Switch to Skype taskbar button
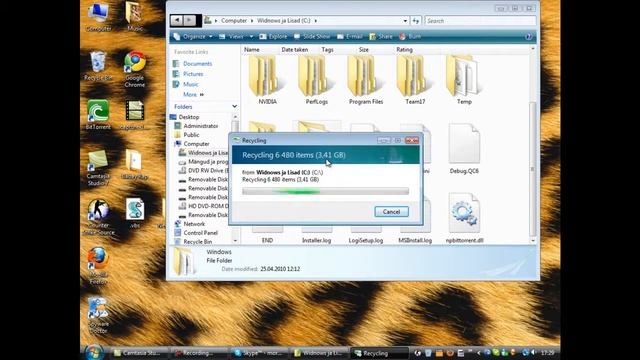The height and width of the screenshot is (360, 640). tap(260, 353)
